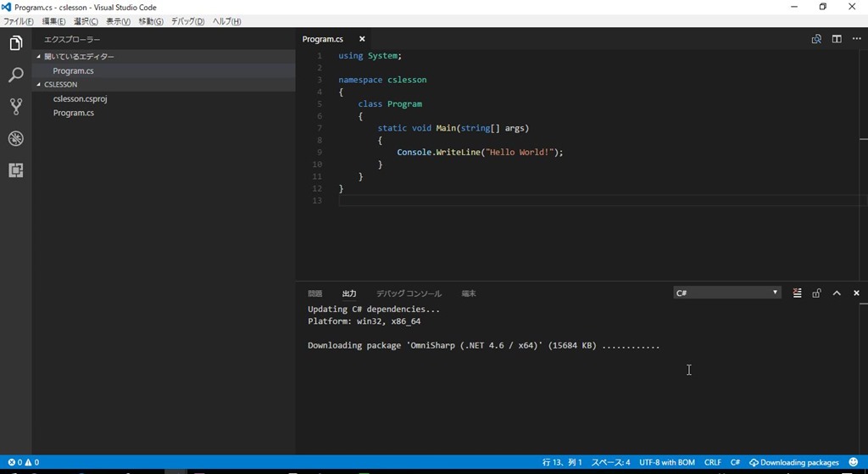The width and height of the screenshot is (868, 474).
Task: Open the Search view in activity bar
Action: pos(15,75)
